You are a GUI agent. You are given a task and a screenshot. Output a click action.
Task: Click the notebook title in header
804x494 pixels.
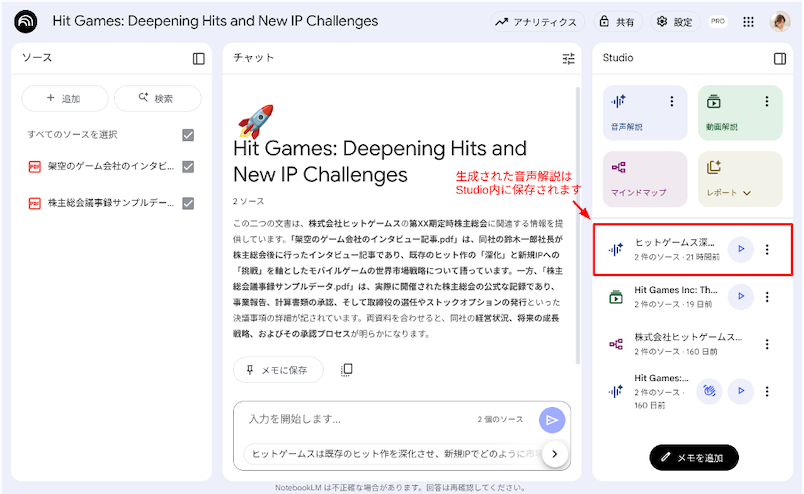[215, 21]
